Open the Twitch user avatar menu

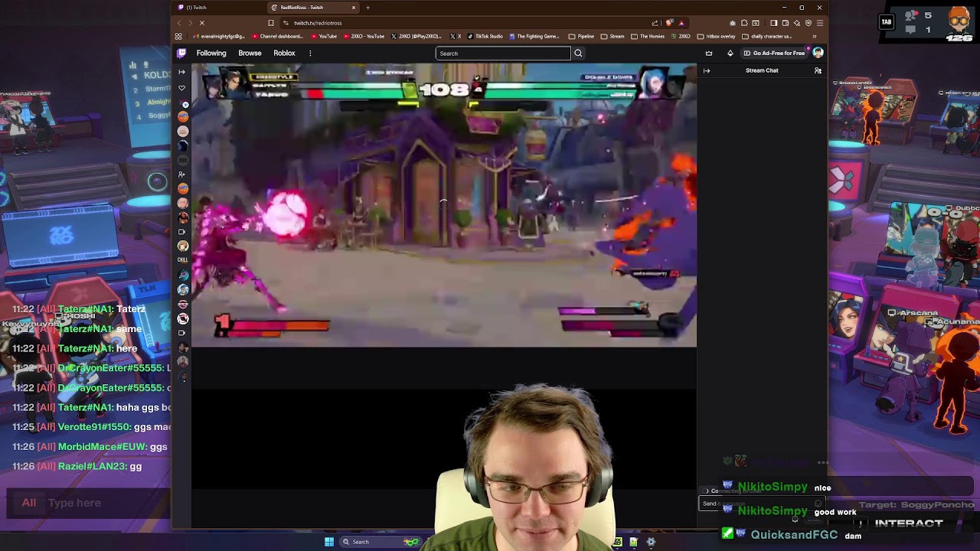tap(818, 53)
